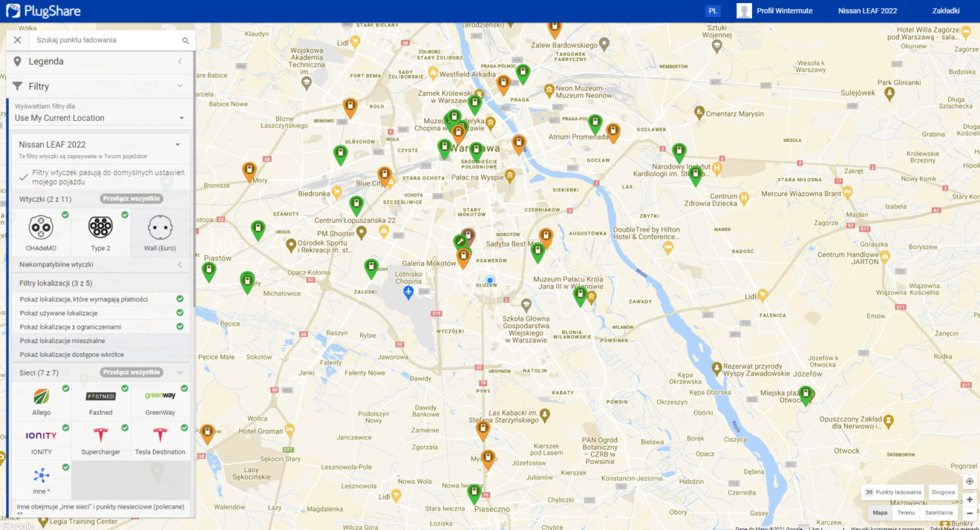Select the Mapa map type
The height and width of the screenshot is (530, 980).
coord(880,513)
